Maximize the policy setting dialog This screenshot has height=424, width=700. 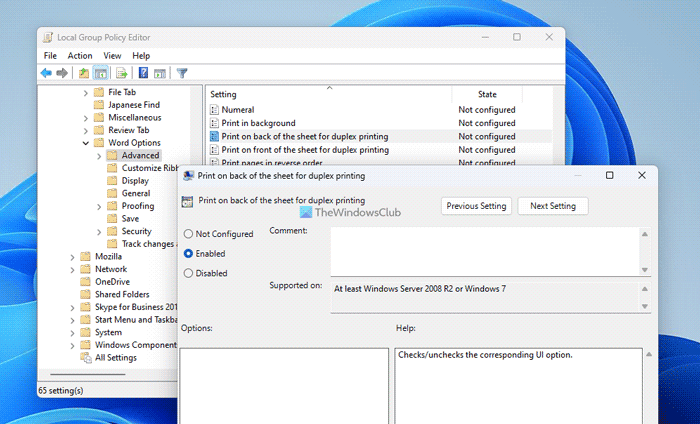(x=609, y=175)
